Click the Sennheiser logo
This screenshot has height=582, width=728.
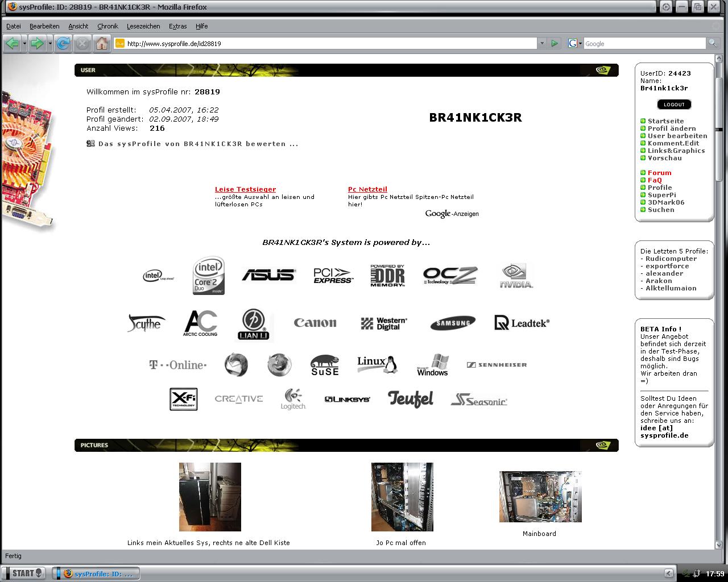pos(497,365)
